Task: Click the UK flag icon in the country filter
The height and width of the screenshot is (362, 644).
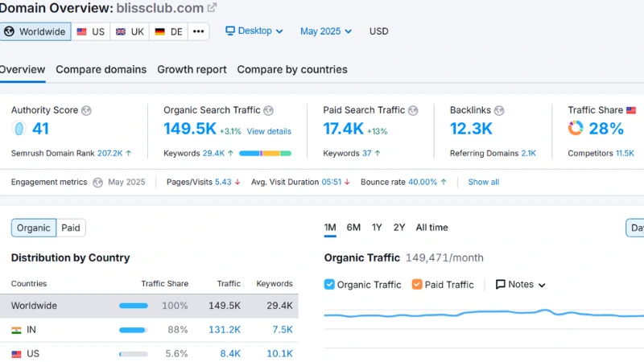Action: 121,31
